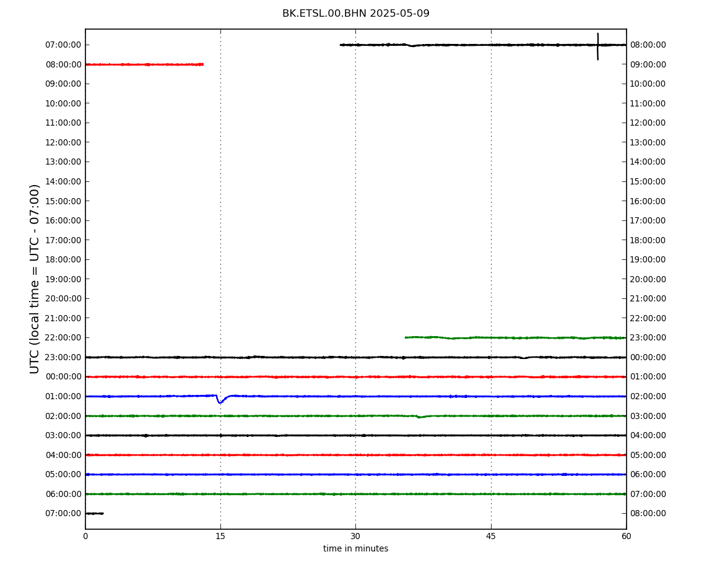The height and width of the screenshot is (588, 712).
Task: Click right-axis label 13:00:00
Action: (648, 142)
